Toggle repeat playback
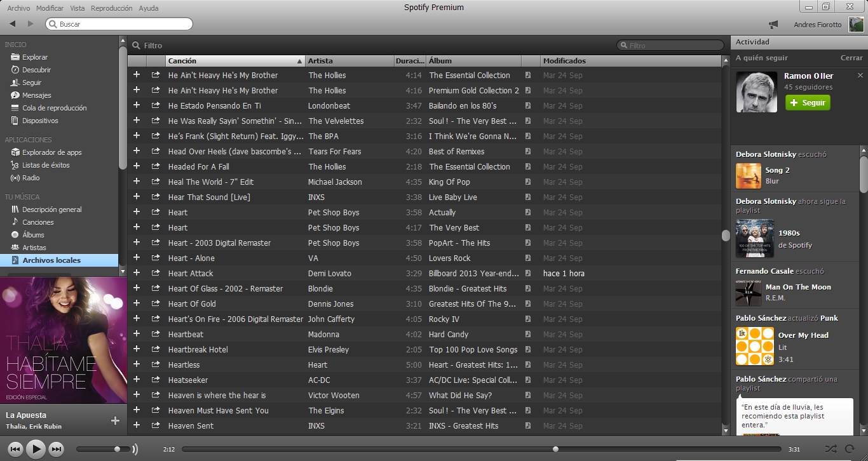Viewport: 868px width, 461px height. (850, 449)
